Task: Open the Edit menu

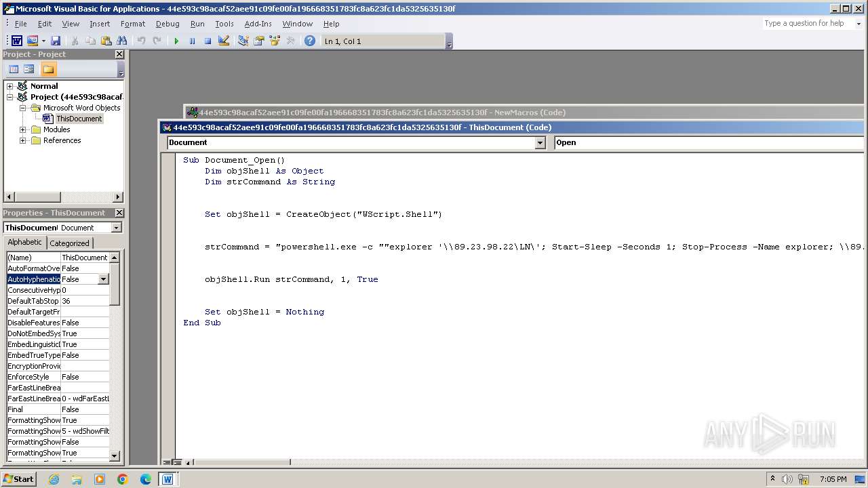Action: pos(45,24)
